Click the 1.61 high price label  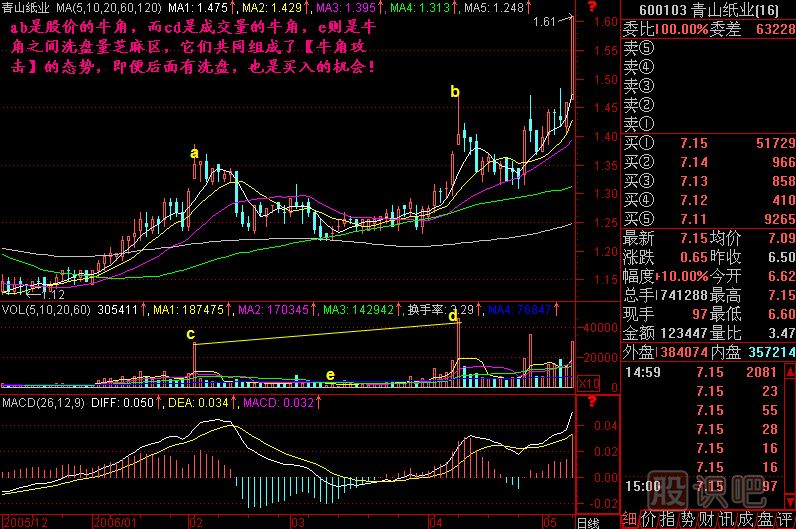pyautogui.click(x=546, y=21)
